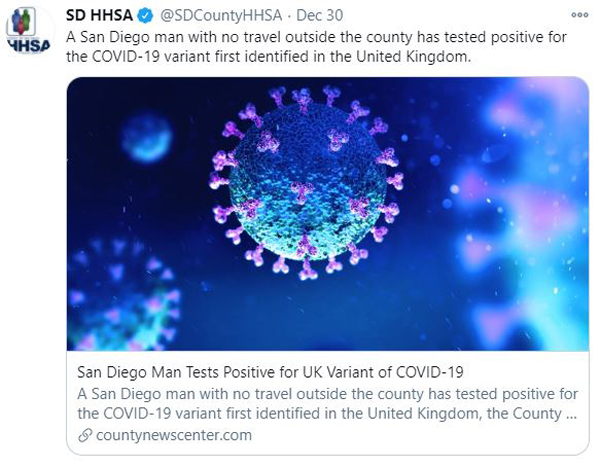The width and height of the screenshot is (600, 467).
Task: Click the ellipsis ending the card description
Action: [571, 414]
